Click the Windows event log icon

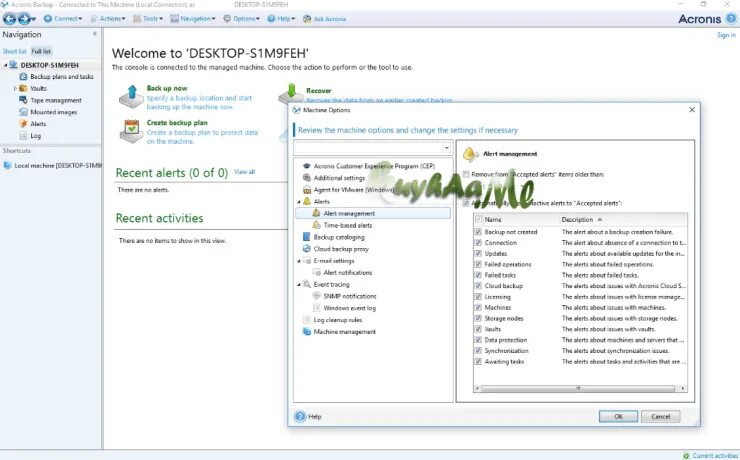[x=317, y=308]
